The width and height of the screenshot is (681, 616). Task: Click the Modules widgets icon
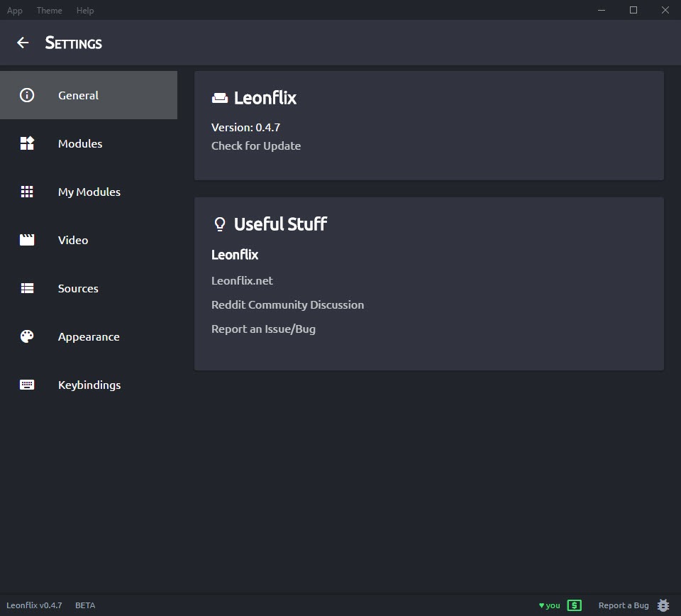[27, 143]
